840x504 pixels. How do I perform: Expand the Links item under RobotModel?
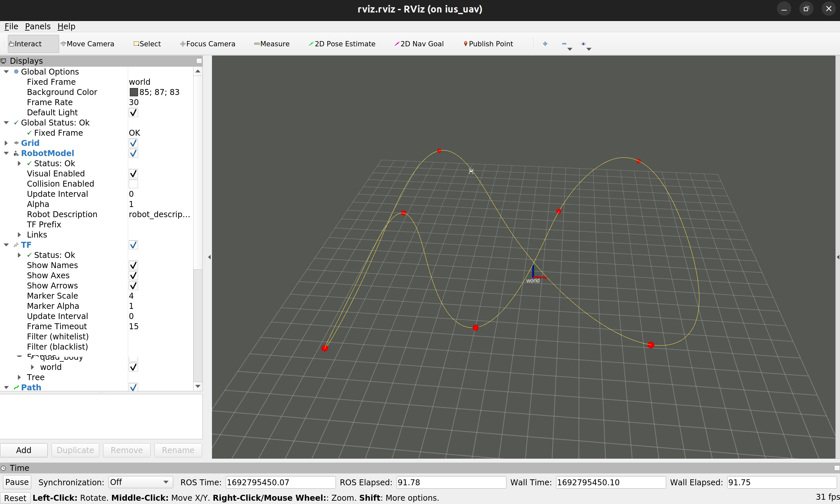[19, 235]
